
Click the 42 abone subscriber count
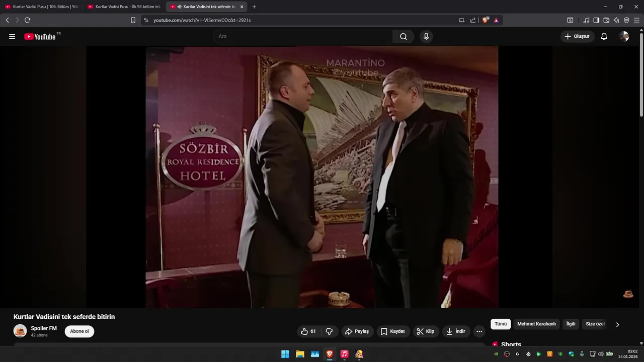coord(39,335)
